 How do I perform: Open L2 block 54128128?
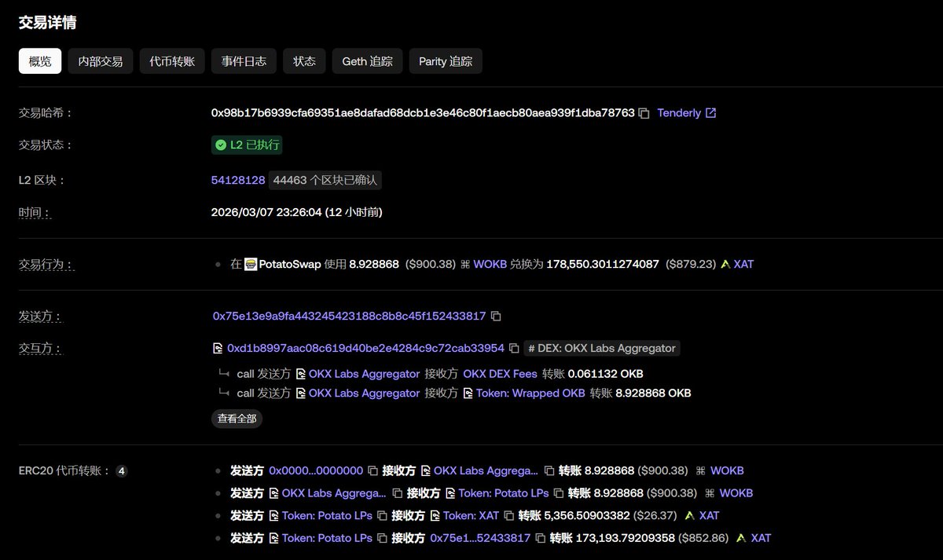237,179
